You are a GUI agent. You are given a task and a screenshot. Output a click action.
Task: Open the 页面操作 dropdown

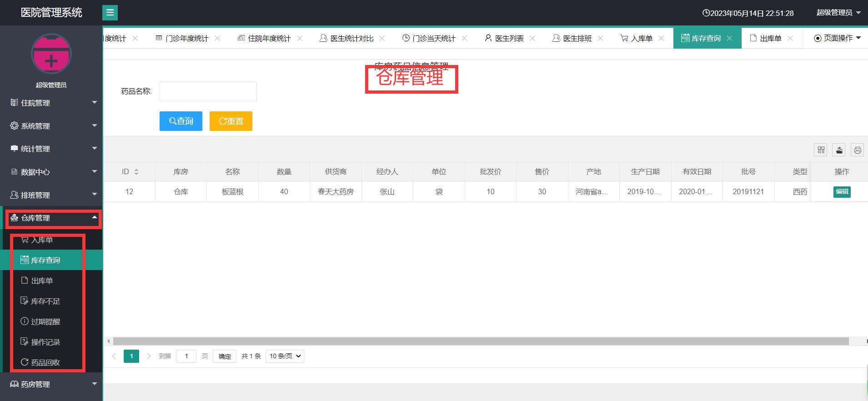837,38
